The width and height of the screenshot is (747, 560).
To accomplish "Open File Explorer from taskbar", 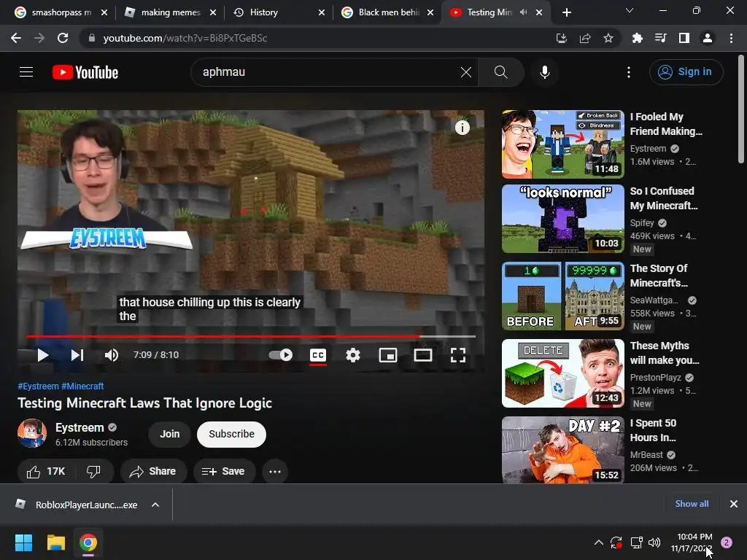I will 55,542.
